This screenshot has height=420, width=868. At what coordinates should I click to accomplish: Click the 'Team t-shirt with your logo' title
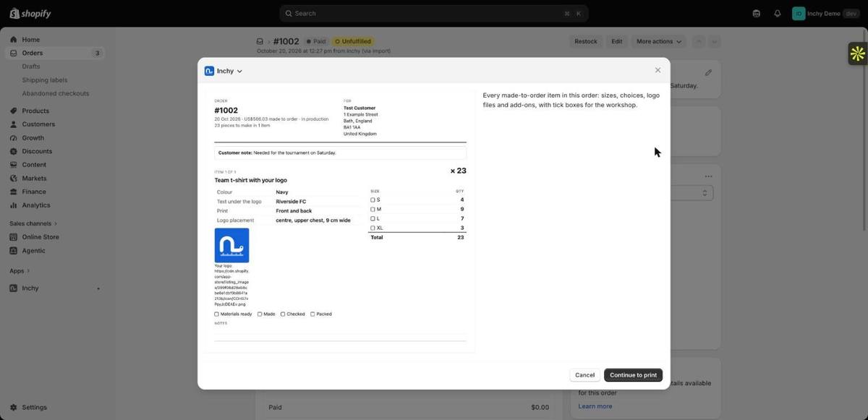(x=250, y=180)
